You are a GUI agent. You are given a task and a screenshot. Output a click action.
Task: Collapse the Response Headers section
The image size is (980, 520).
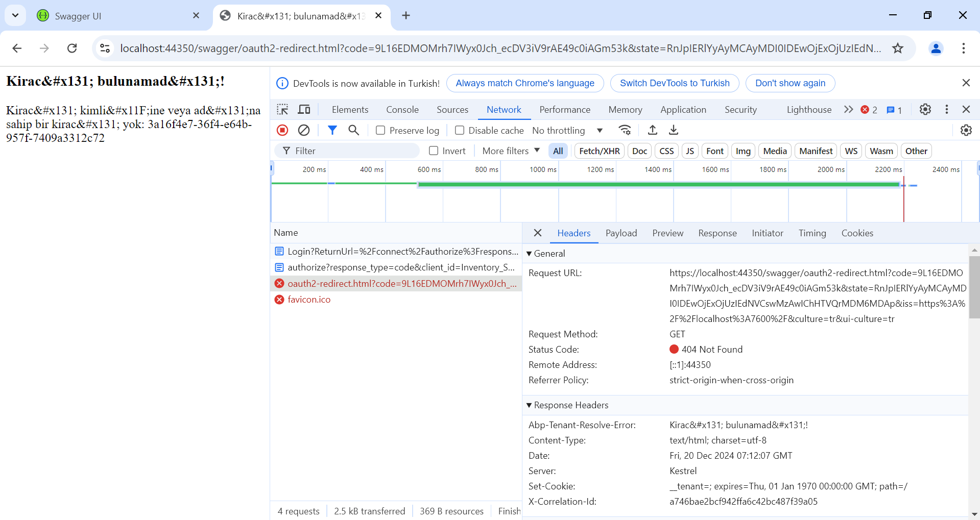pos(530,405)
